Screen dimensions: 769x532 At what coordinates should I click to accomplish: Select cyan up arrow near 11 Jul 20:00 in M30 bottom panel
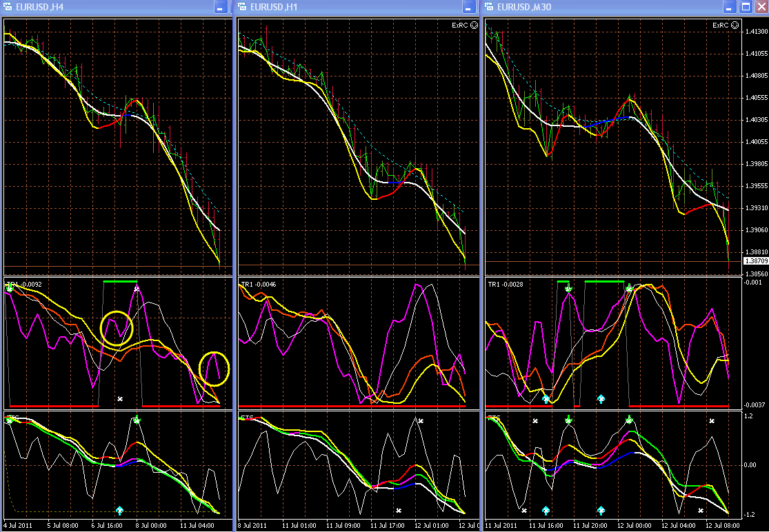tap(601, 511)
